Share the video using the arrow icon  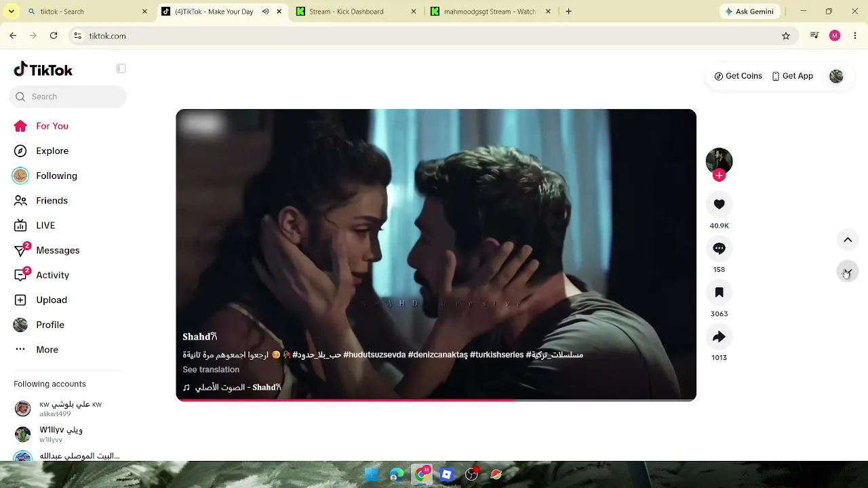tap(719, 337)
